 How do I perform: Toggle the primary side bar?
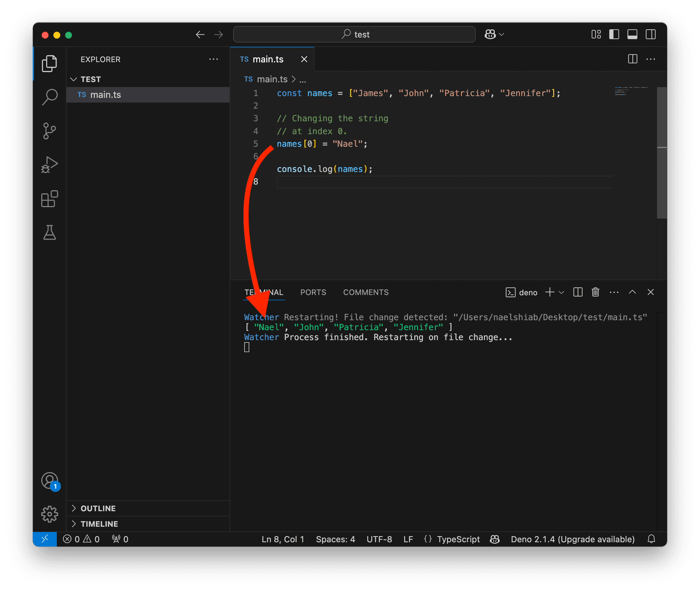614,35
